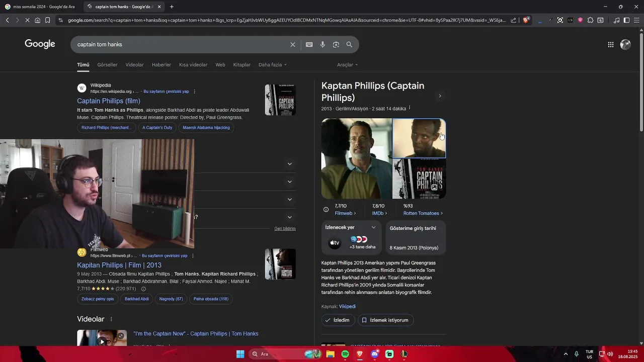Toggle the browser sidebar panel icon

click(626, 20)
